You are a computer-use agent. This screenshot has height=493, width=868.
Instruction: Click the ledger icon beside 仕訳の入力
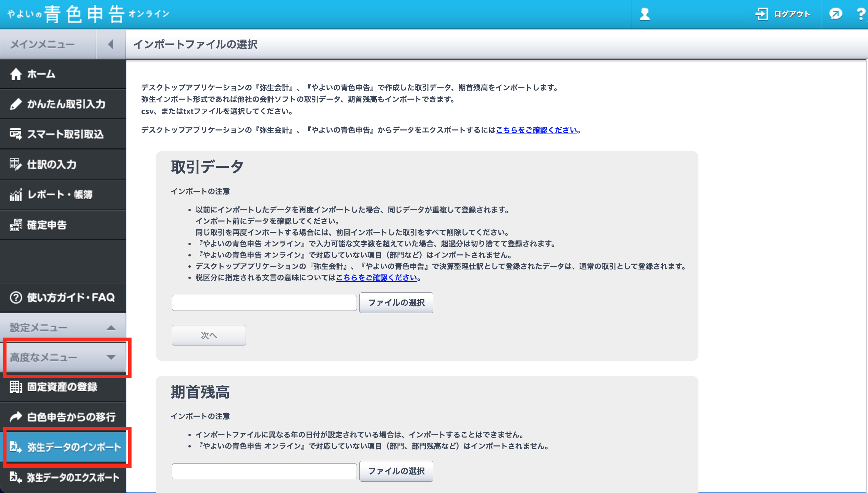click(16, 164)
